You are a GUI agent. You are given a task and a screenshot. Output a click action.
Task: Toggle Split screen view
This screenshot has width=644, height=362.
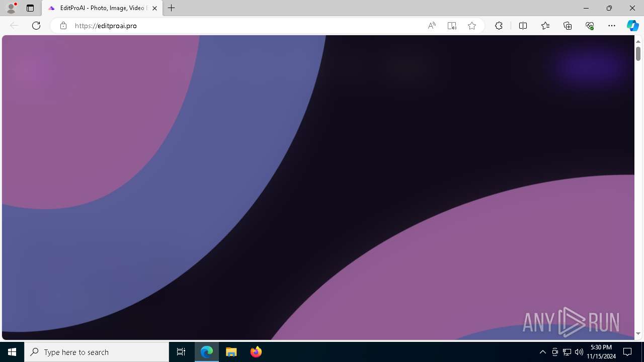(x=523, y=26)
